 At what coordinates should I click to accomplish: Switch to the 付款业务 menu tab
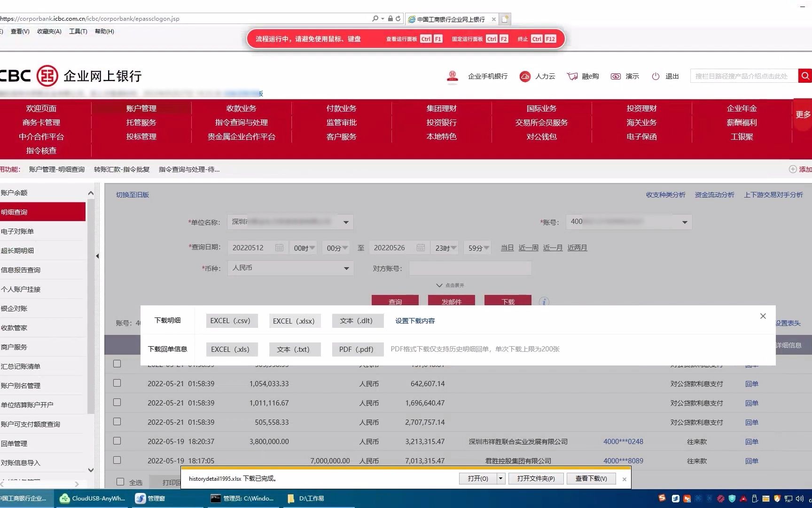tap(342, 108)
